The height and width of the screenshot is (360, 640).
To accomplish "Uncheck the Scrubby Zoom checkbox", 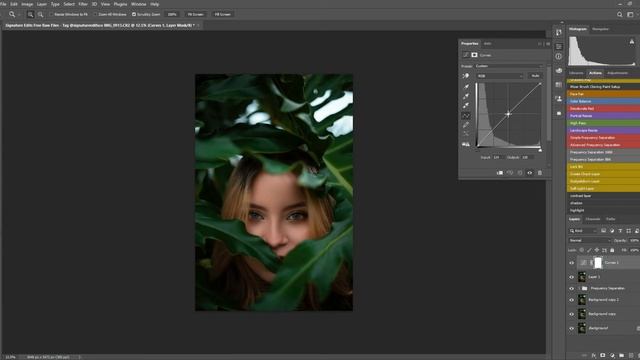I will 134,14.
